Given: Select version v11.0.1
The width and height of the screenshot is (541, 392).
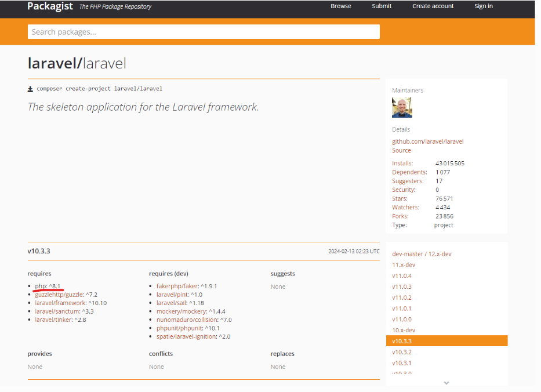Looking at the screenshot, I should [402, 308].
